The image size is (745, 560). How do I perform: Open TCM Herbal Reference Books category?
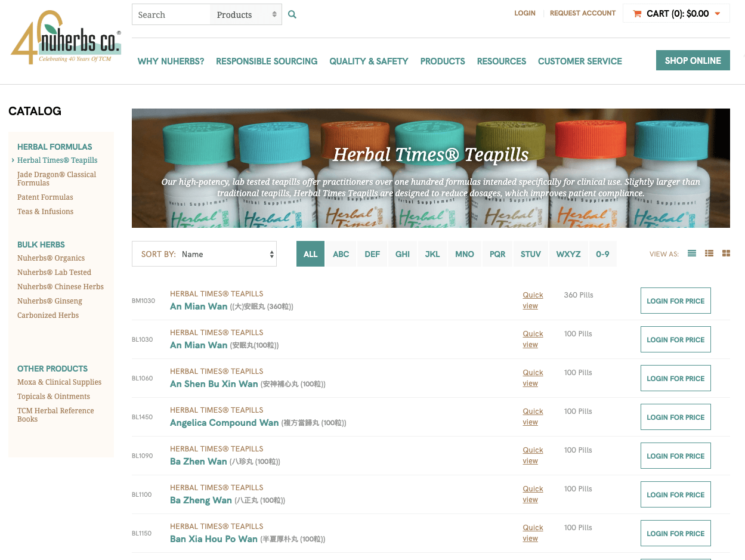tap(56, 415)
